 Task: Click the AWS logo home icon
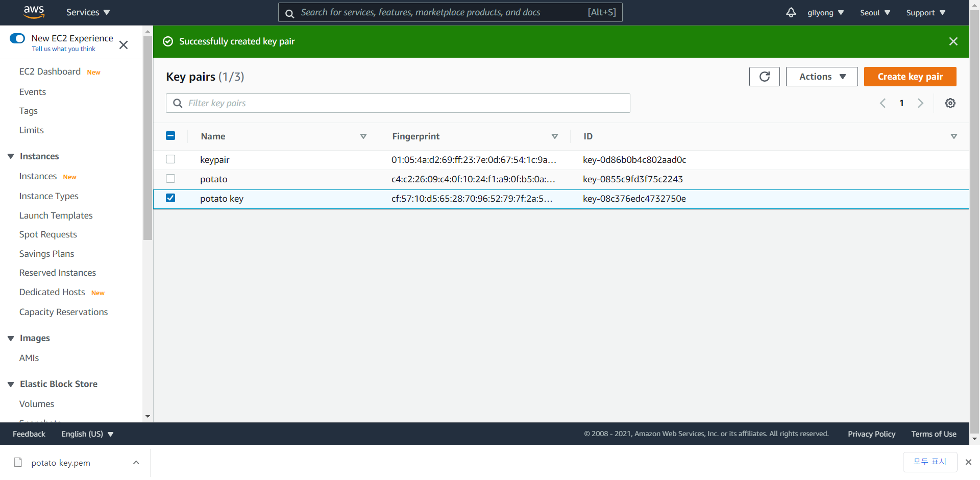click(x=34, y=12)
